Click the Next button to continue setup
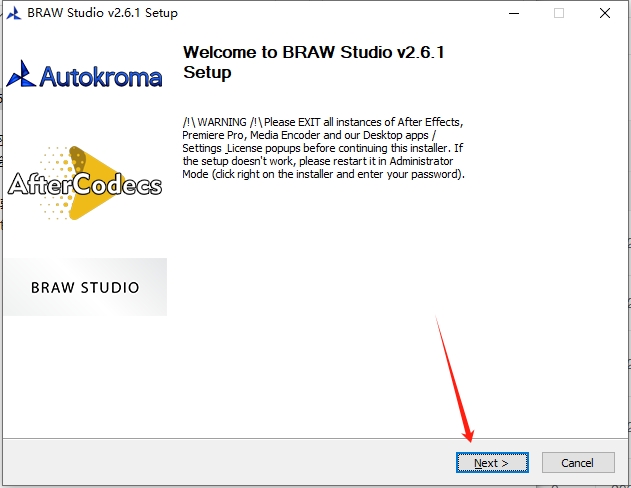Image resolution: width=631 pixels, height=488 pixels. [x=492, y=463]
